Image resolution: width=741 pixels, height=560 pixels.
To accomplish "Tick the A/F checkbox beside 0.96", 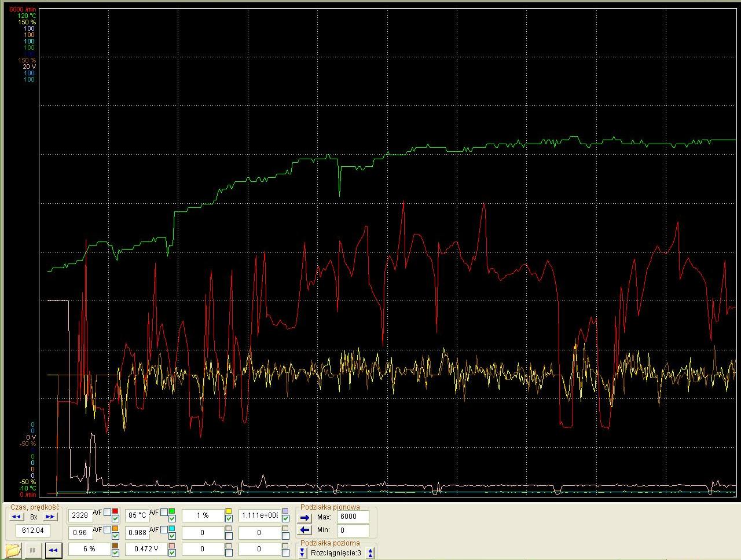I will [x=108, y=529].
